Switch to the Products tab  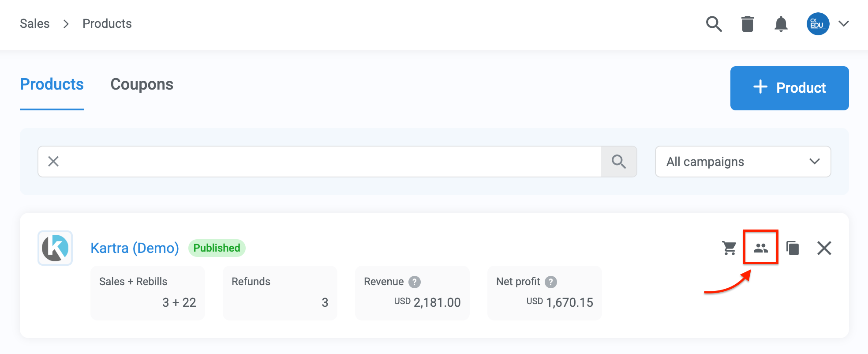point(52,84)
